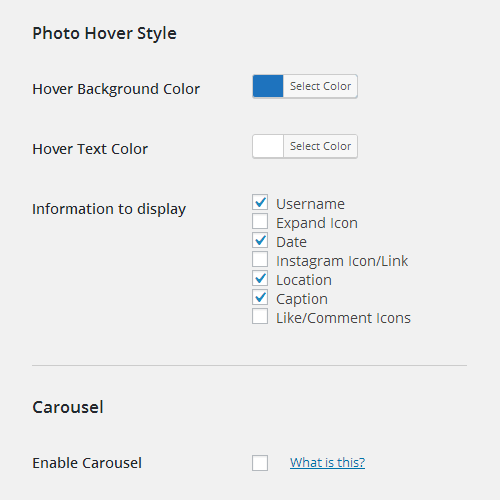Enable the Like/Comment Icons checkbox
The image size is (500, 500).
coord(260,316)
